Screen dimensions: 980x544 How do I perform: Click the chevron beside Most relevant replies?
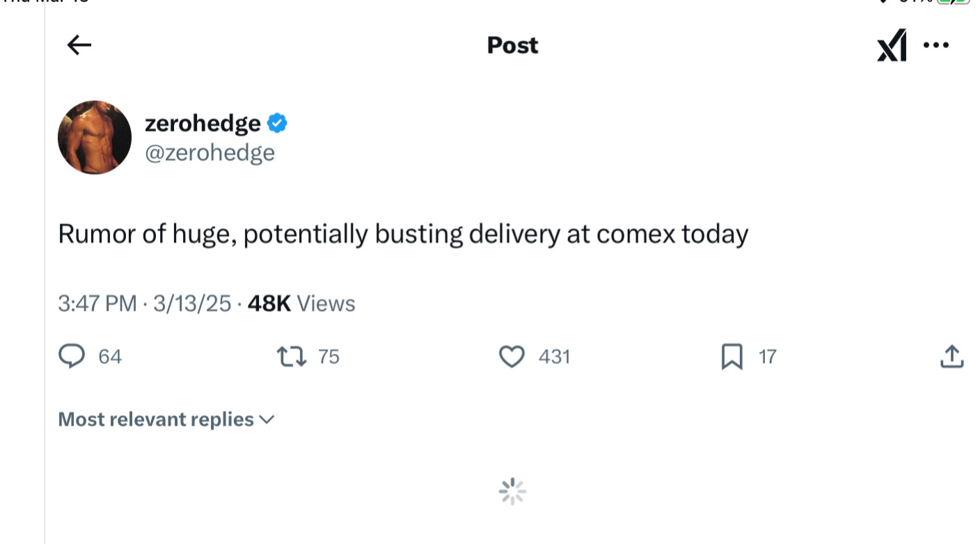(267, 419)
